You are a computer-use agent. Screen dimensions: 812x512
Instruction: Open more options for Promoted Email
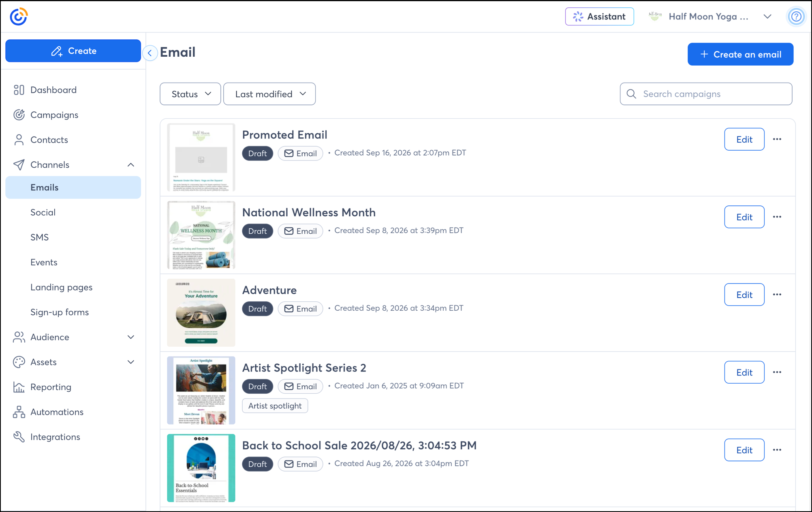pos(777,139)
